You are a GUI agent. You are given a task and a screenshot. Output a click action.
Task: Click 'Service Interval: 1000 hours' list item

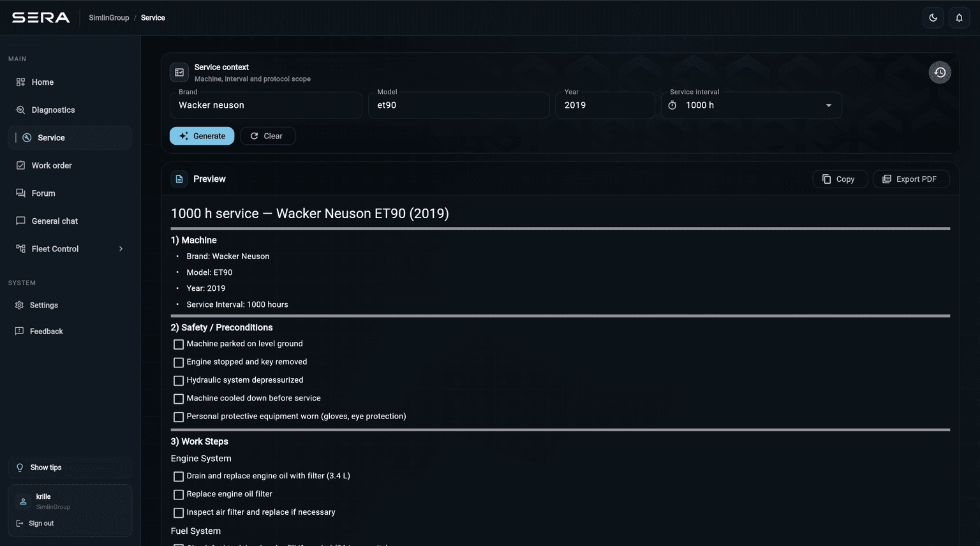click(x=237, y=304)
